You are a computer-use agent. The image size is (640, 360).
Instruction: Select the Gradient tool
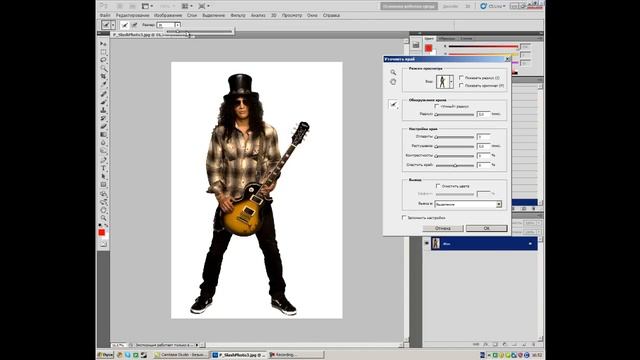pos(103,135)
